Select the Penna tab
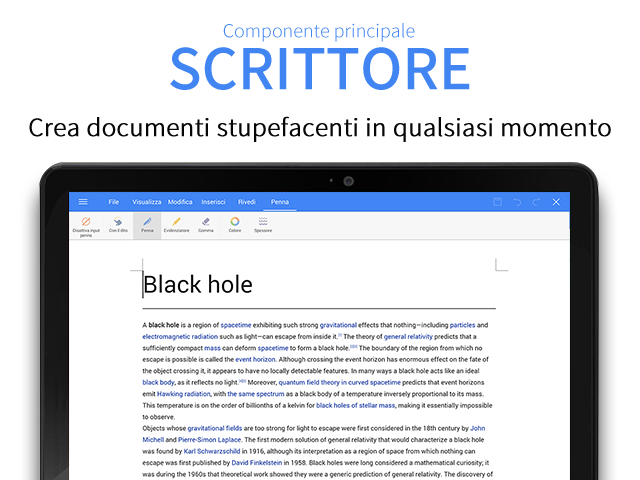The width and height of the screenshot is (640, 480). coord(280,202)
